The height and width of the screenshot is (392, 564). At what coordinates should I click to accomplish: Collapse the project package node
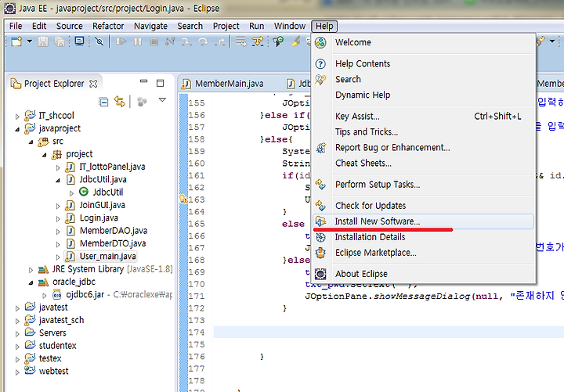coord(44,155)
